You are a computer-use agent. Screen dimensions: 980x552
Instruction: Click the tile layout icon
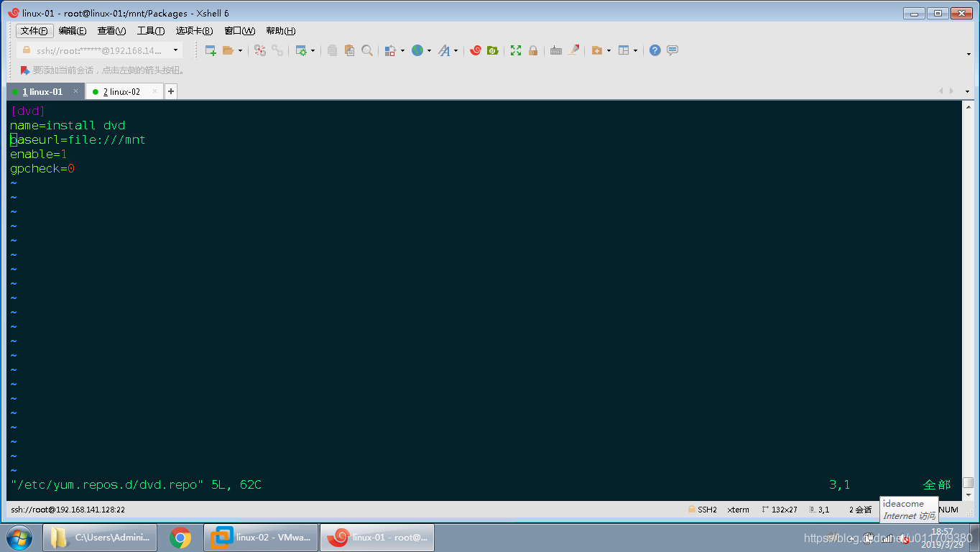[x=624, y=50]
